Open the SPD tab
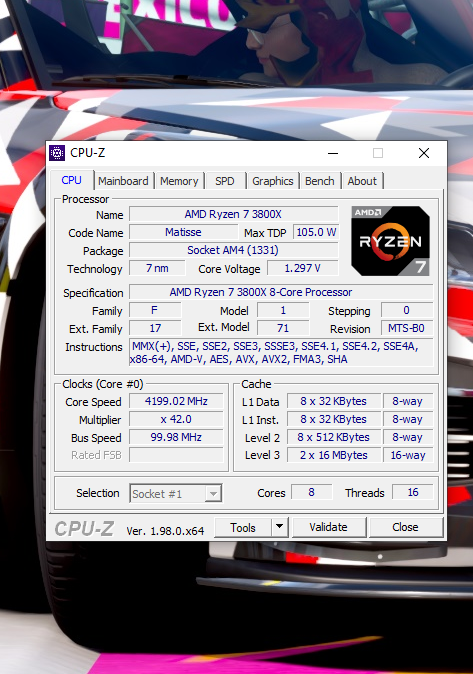 tap(225, 181)
